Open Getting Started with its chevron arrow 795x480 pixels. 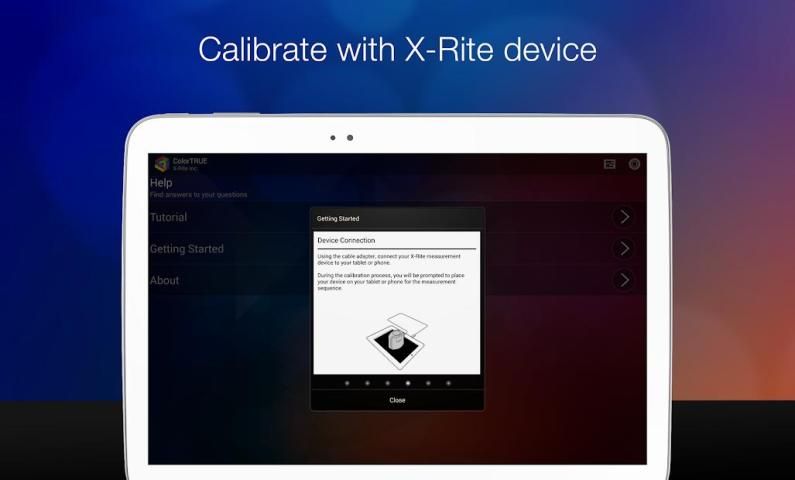point(624,248)
